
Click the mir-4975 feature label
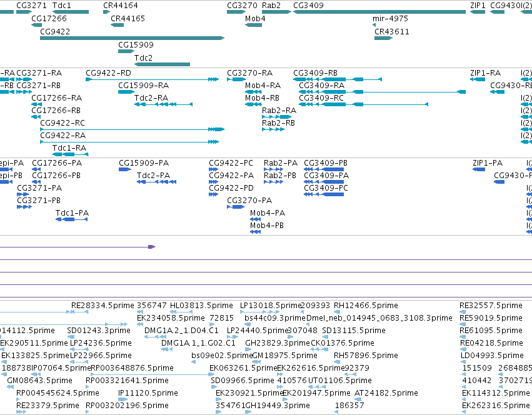[x=390, y=19]
